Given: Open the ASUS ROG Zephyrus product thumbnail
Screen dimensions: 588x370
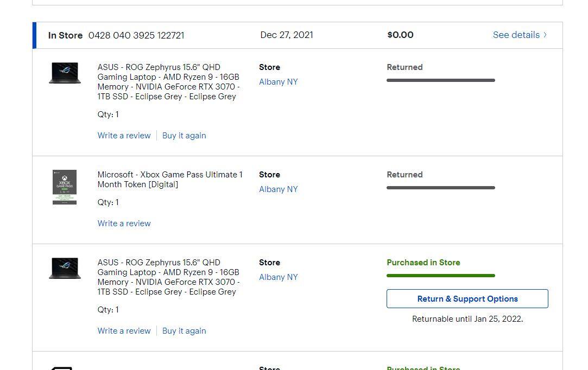Looking at the screenshot, I should click(65, 73).
